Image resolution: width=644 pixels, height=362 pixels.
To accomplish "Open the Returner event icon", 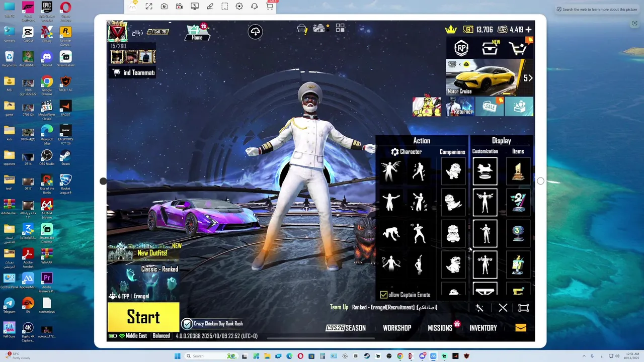I will tap(460, 106).
